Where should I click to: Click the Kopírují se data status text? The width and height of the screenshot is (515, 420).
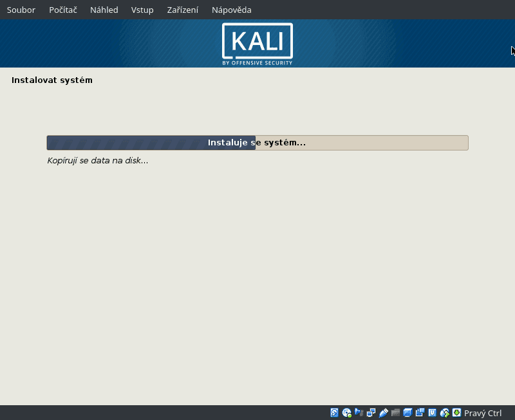[98, 160]
